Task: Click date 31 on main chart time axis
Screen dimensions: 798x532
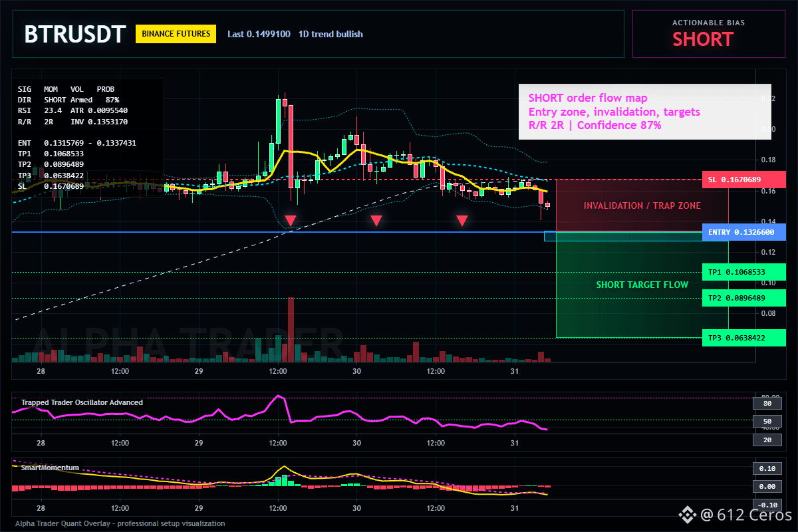Action: point(514,370)
